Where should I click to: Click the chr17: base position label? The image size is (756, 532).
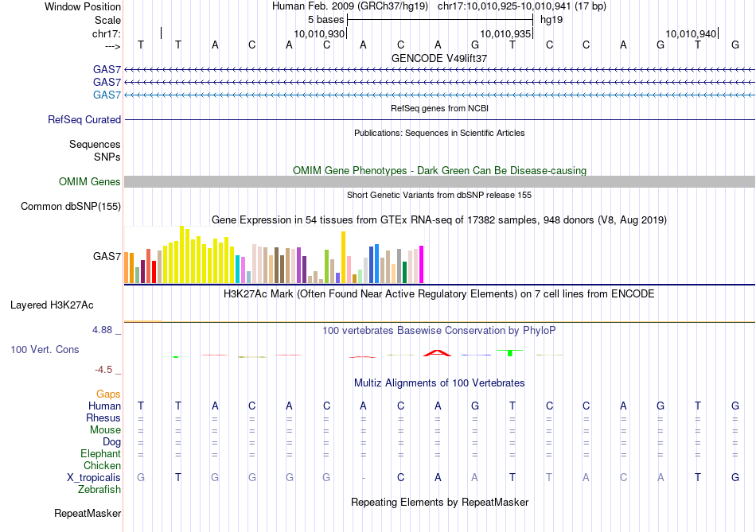106,33
